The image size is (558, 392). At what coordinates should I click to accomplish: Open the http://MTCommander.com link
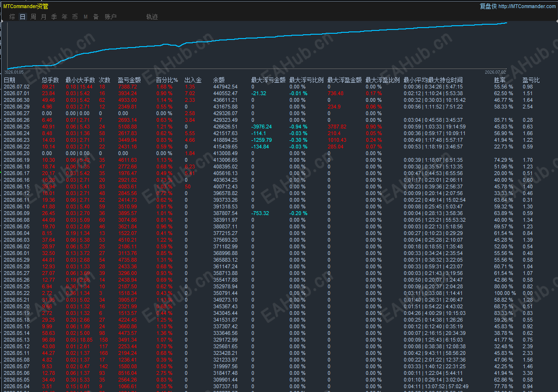527,6
